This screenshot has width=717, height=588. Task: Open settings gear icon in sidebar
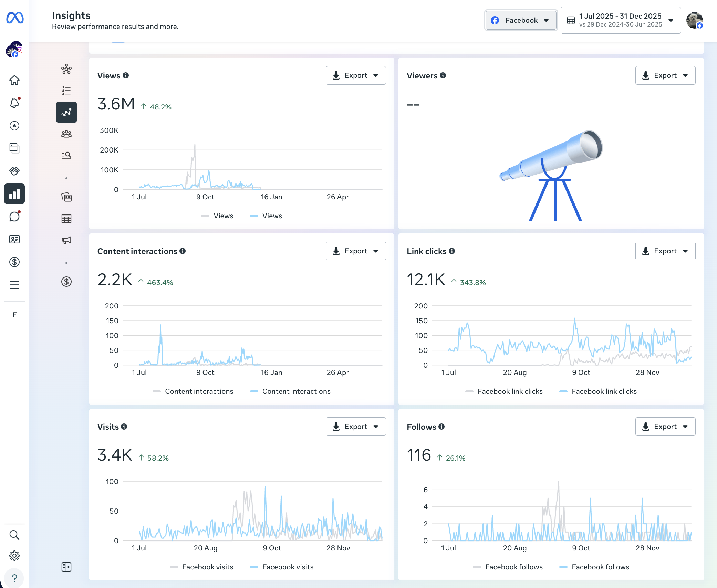14,556
